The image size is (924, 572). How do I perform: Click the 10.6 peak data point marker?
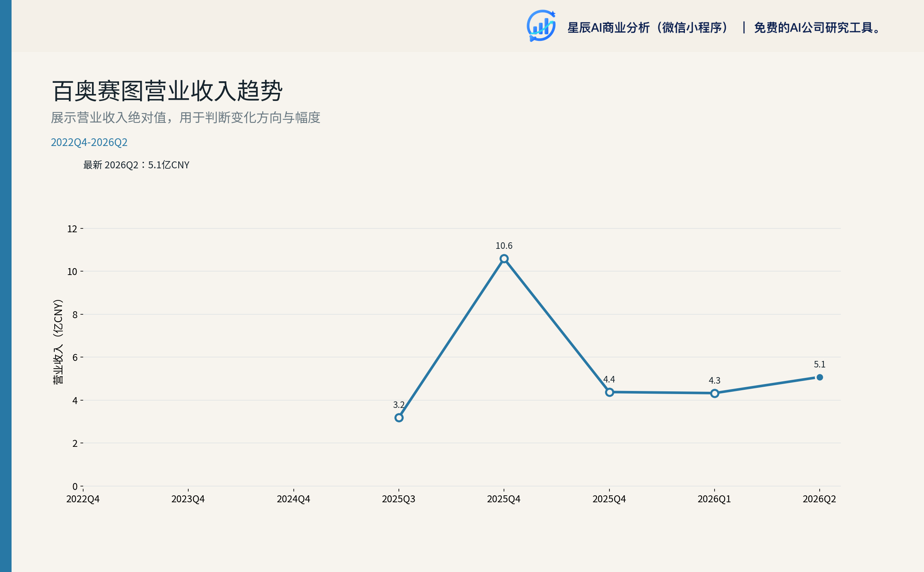[504, 259]
